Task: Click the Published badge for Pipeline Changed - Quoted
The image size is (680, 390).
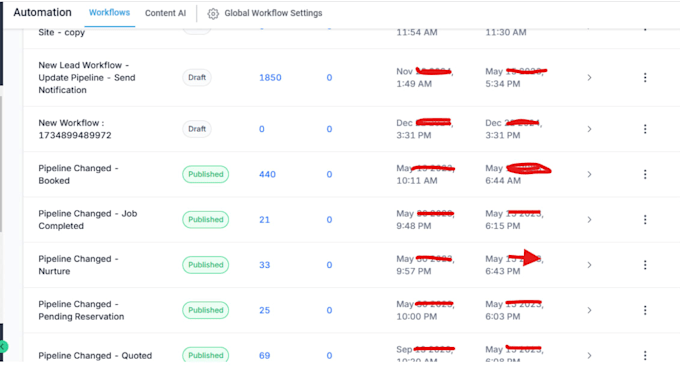Action: [x=206, y=355]
